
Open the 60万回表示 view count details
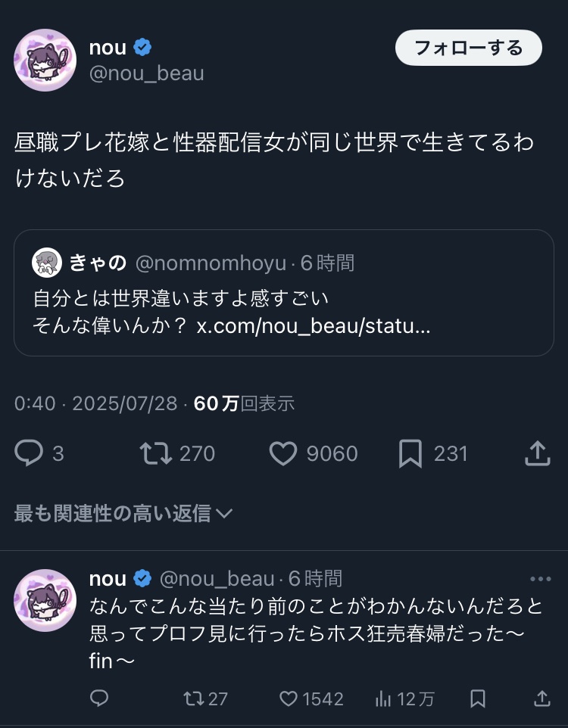click(244, 403)
